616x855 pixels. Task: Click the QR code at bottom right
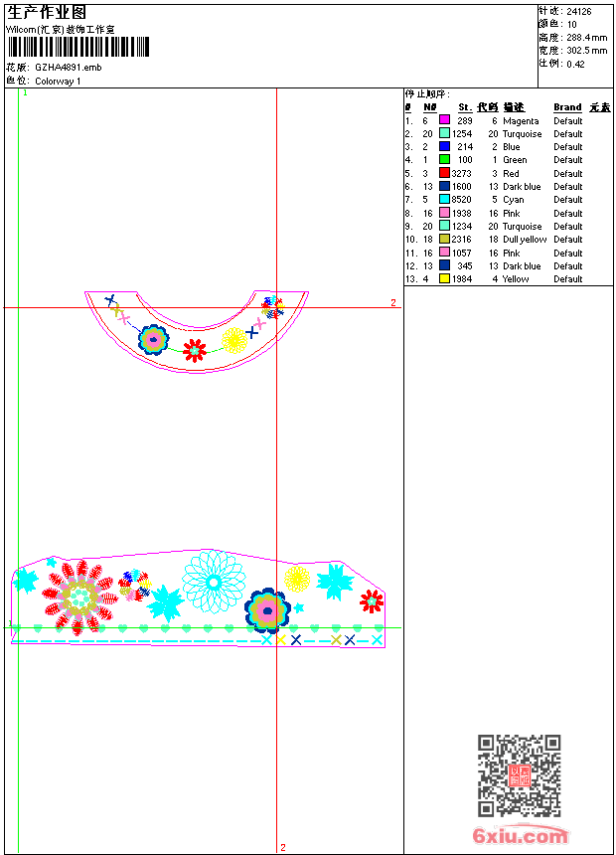coord(520,775)
